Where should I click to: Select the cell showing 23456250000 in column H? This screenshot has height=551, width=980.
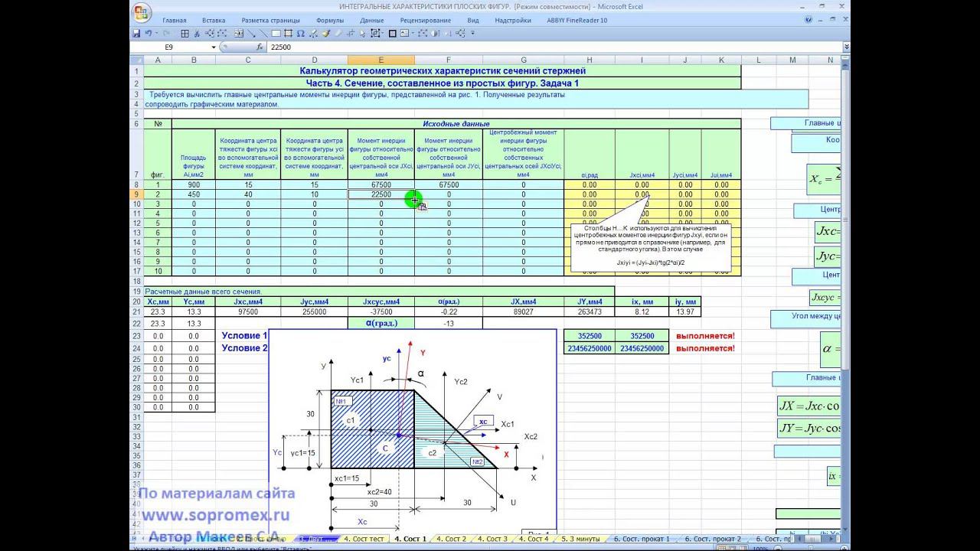590,348
